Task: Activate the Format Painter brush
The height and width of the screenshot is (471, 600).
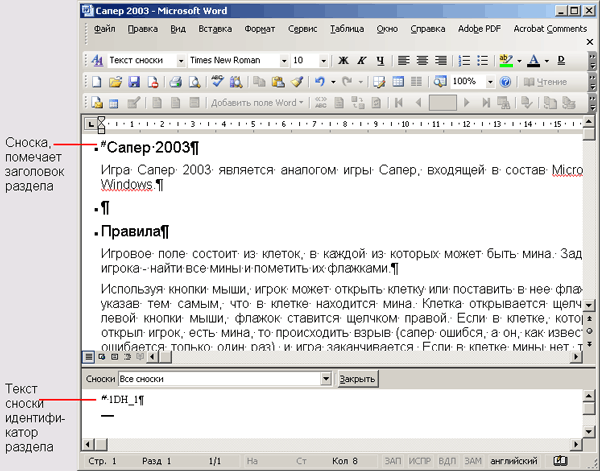Action: 297,82
